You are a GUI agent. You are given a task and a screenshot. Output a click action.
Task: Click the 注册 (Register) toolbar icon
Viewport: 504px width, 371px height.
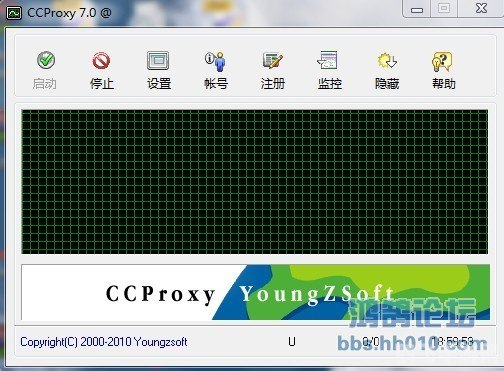(273, 60)
